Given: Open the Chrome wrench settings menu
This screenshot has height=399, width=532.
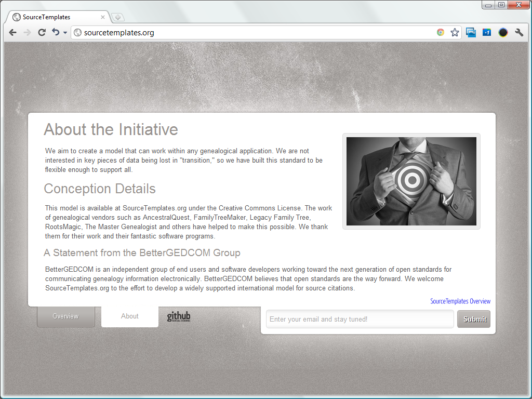Looking at the screenshot, I should click(519, 33).
